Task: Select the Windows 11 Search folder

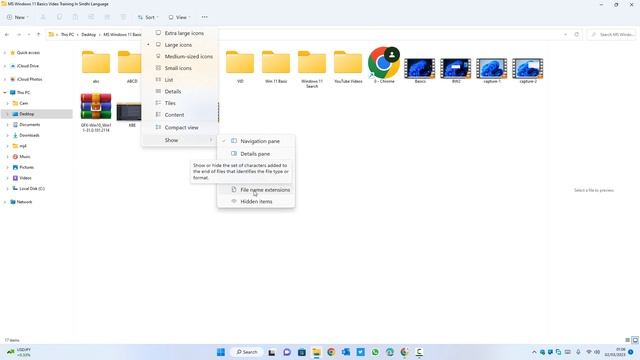Action: click(x=312, y=69)
